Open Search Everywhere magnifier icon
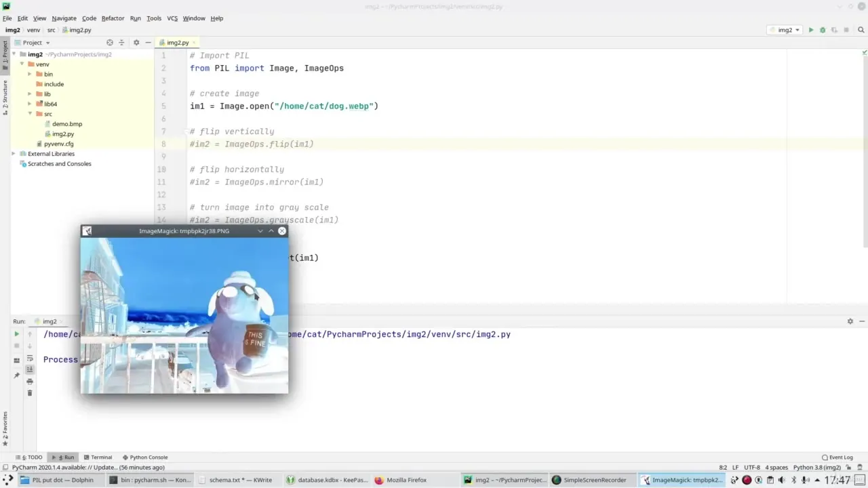 point(862,30)
